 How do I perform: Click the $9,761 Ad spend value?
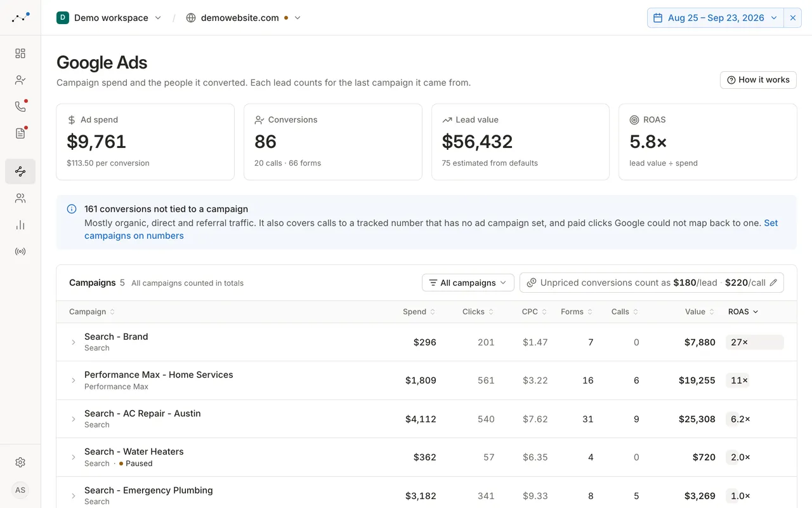click(96, 142)
